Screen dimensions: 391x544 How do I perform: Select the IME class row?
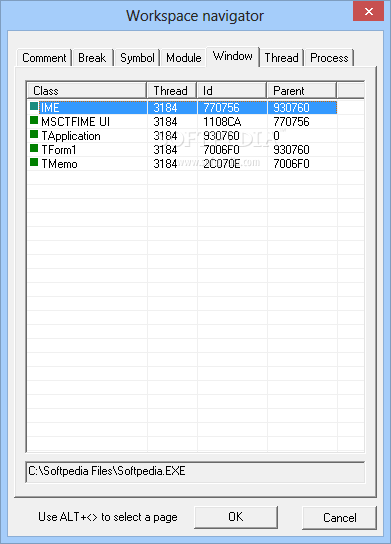point(182,108)
